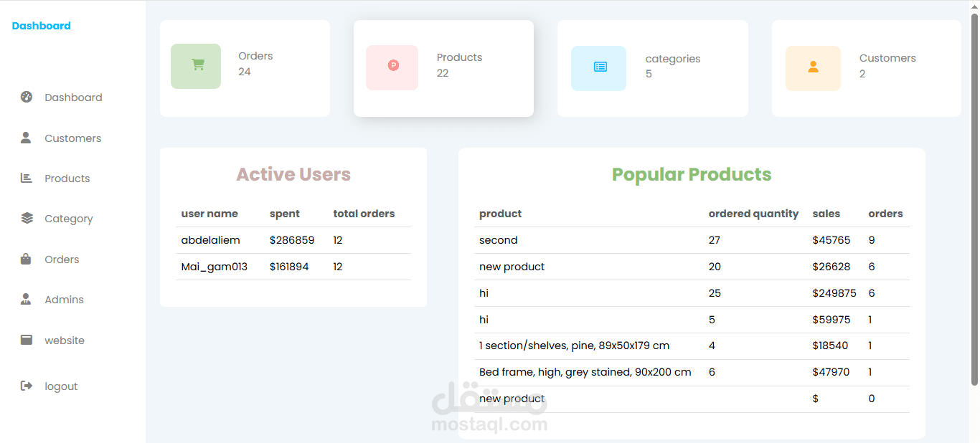Click the Category layers icon in sidebar
The height and width of the screenshot is (443, 980).
tap(27, 218)
